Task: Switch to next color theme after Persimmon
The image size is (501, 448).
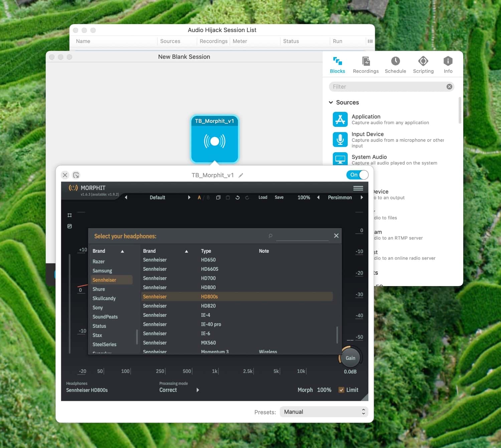Action: pos(362,198)
